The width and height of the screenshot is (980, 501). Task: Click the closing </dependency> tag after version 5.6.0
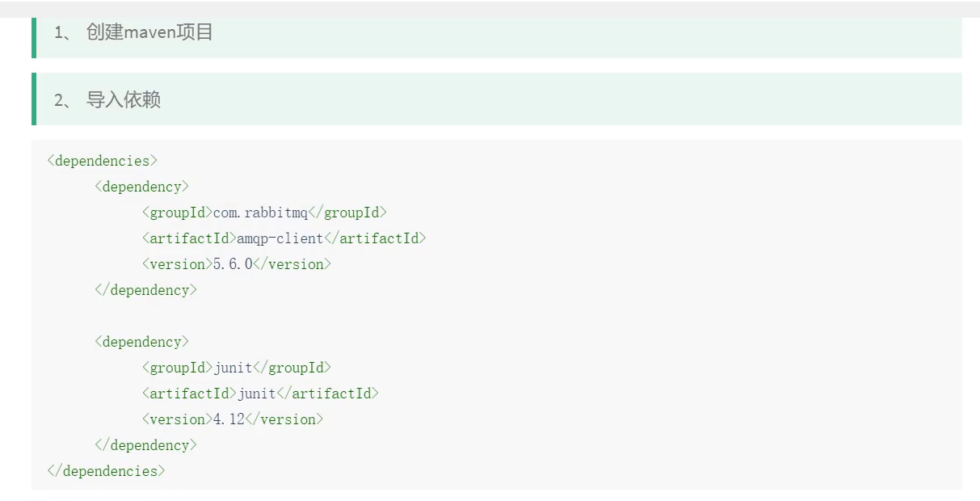145,290
